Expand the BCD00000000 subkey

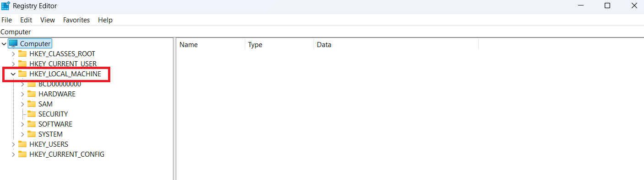[x=22, y=84]
